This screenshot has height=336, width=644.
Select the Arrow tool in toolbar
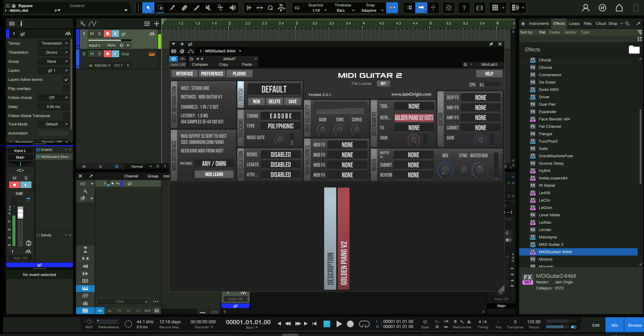point(148,8)
